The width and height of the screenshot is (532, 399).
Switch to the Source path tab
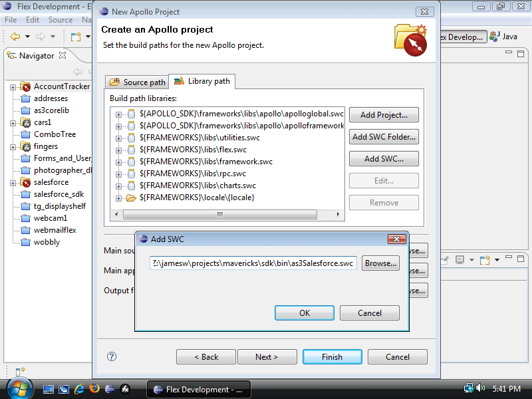[137, 82]
